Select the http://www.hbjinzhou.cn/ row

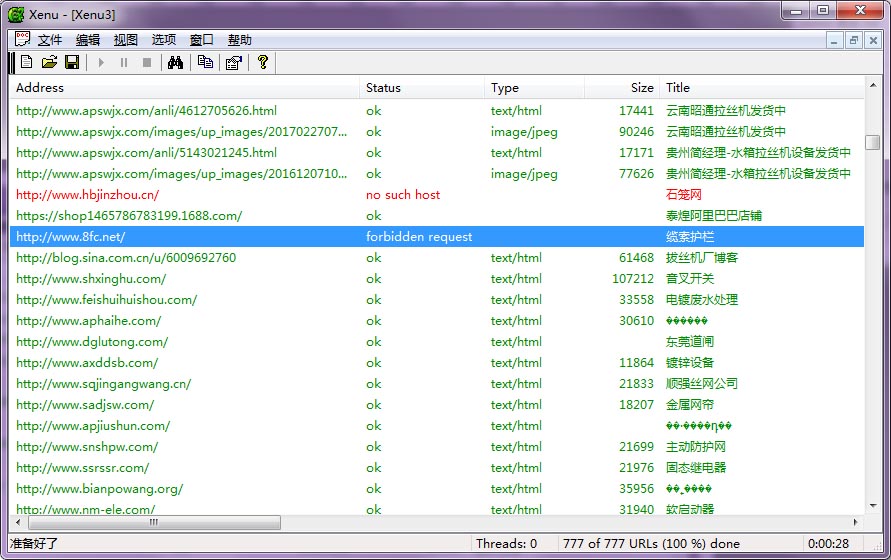(437, 194)
